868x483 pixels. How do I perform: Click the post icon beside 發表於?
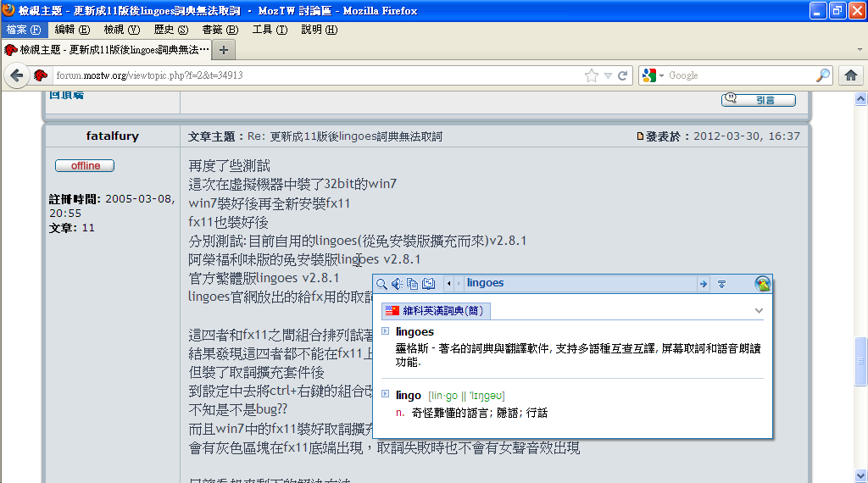pos(640,136)
